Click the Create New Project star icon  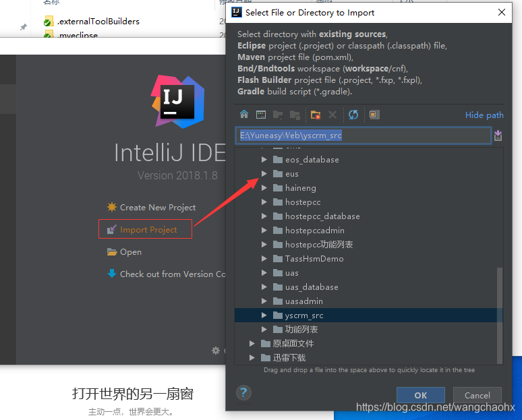point(111,207)
